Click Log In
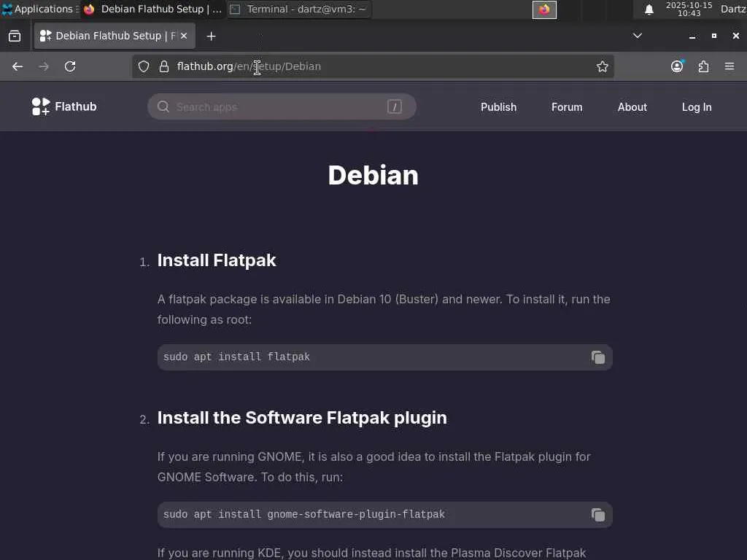Image resolution: width=747 pixels, height=560 pixels. pyautogui.click(x=697, y=107)
